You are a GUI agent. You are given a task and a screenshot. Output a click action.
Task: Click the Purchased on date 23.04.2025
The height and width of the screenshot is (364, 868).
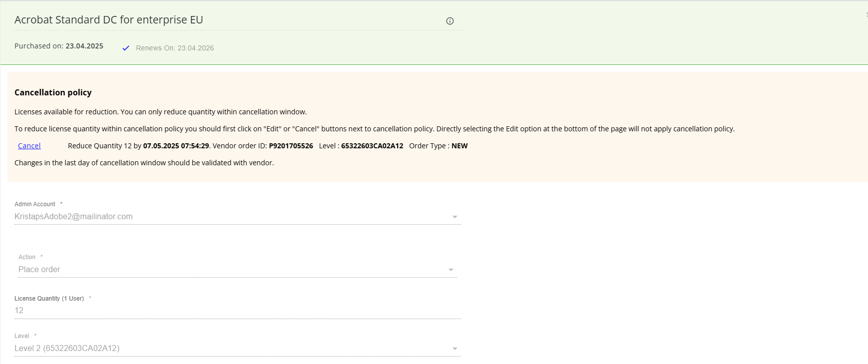pos(84,46)
